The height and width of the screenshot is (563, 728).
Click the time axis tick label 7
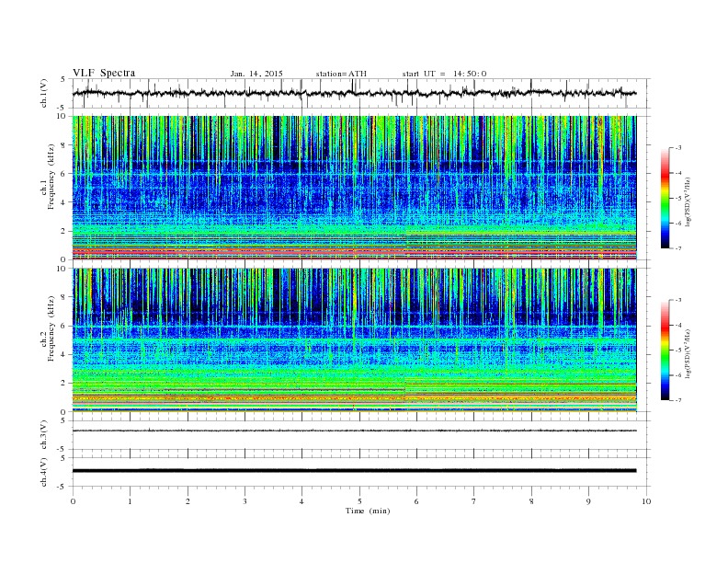click(474, 501)
